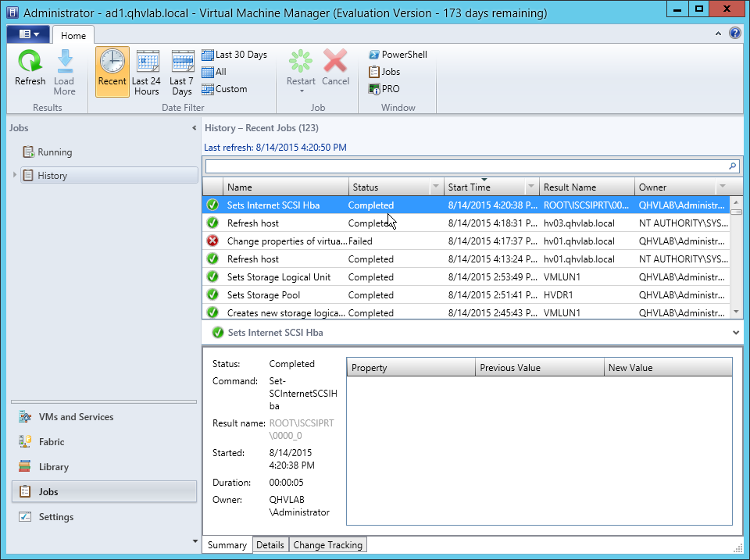Click the ROOT\ISCSIPRT\0000_0 result name value
750x560 pixels.
pyautogui.click(x=302, y=430)
